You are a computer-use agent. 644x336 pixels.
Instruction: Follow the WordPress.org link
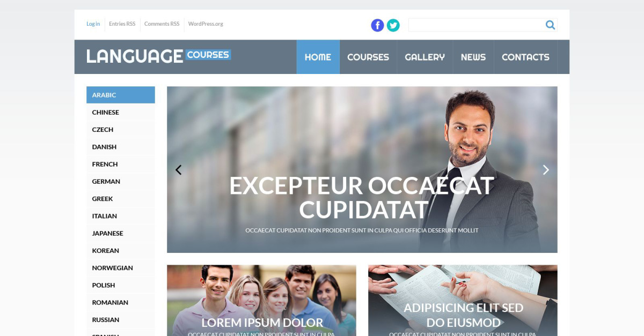[206, 24]
